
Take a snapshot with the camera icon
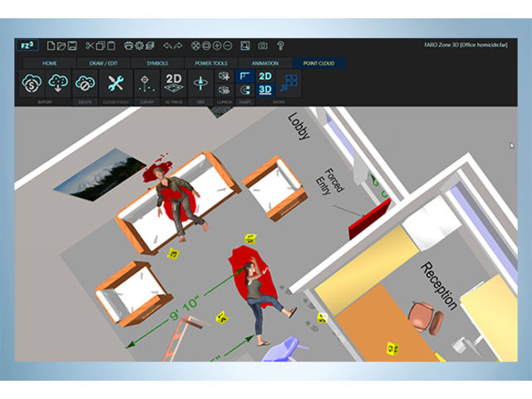[263, 46]
